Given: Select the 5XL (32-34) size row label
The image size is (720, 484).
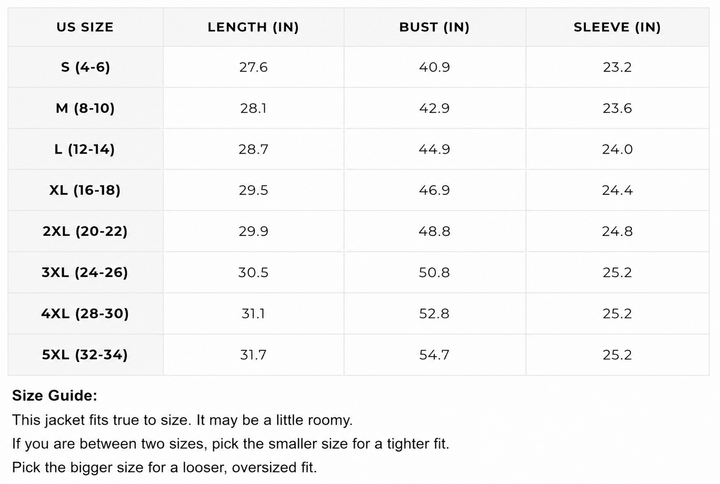Looking at the screenshot, I should [x=85, y=355].
